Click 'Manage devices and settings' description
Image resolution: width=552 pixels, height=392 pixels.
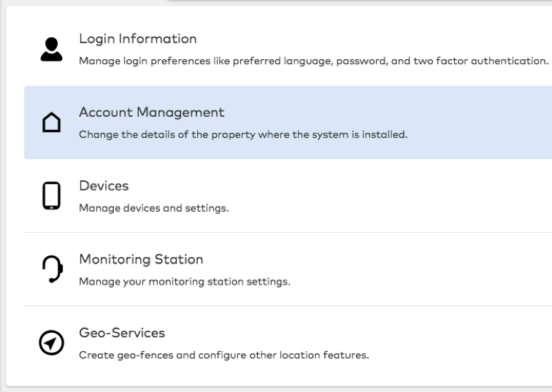(x=153, y=209)
